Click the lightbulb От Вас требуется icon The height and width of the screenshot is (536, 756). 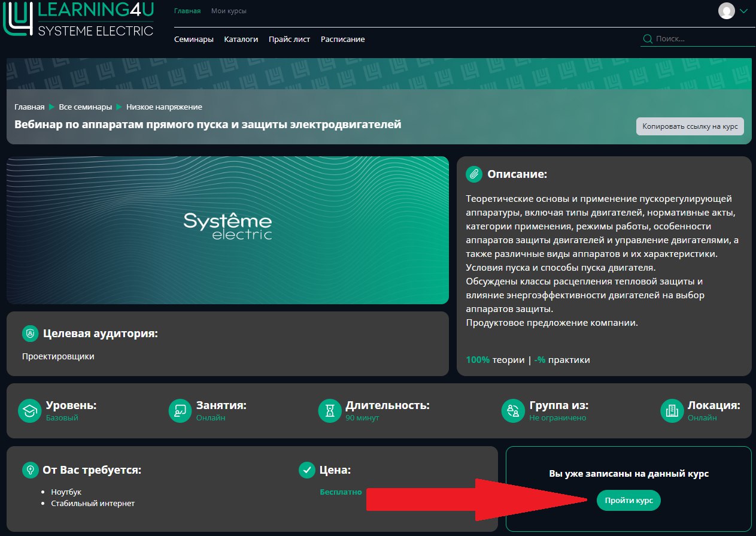point(30,470)
